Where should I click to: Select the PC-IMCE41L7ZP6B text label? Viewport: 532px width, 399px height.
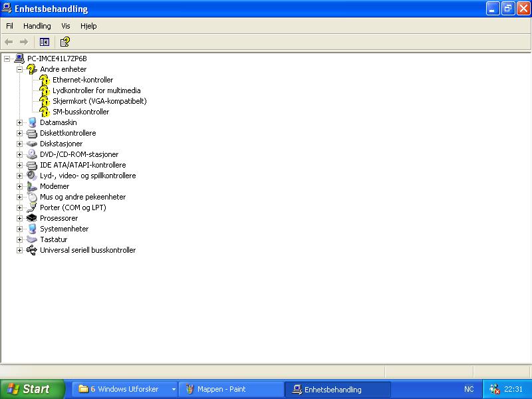click(x=57, y=59)
